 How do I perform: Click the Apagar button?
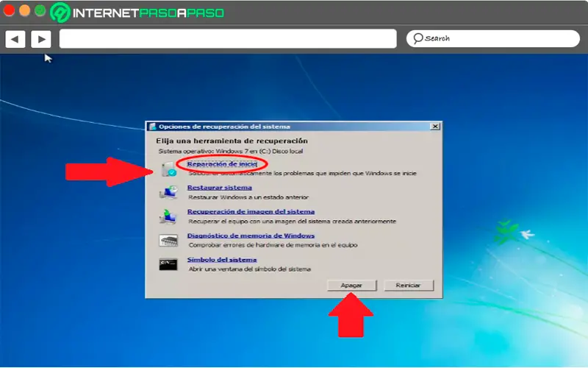point(351,286)
